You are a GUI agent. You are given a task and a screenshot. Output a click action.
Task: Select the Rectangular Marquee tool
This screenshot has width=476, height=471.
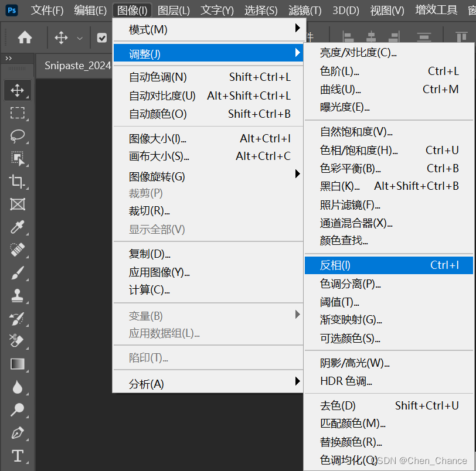(x=18, y=113)
